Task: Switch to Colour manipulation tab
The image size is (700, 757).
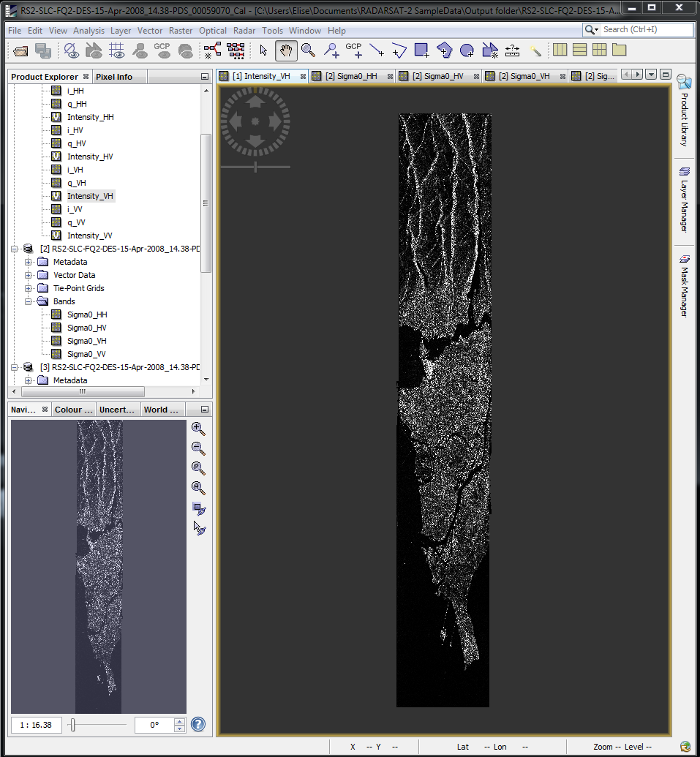Action: pyautogui.click(x=73, y=410)
